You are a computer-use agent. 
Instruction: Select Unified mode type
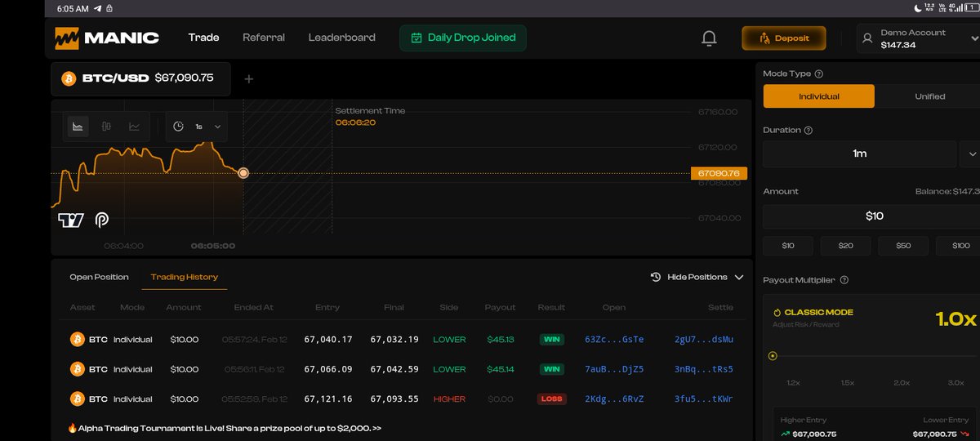pyautogui.click(x=929, y=96)
